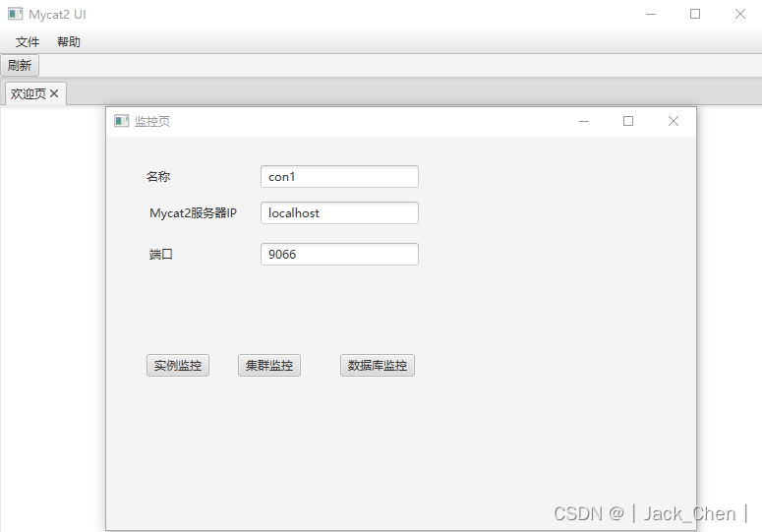Click the 实例监控 button
Viewport: 762px width, 532px height.
(178, 366)
